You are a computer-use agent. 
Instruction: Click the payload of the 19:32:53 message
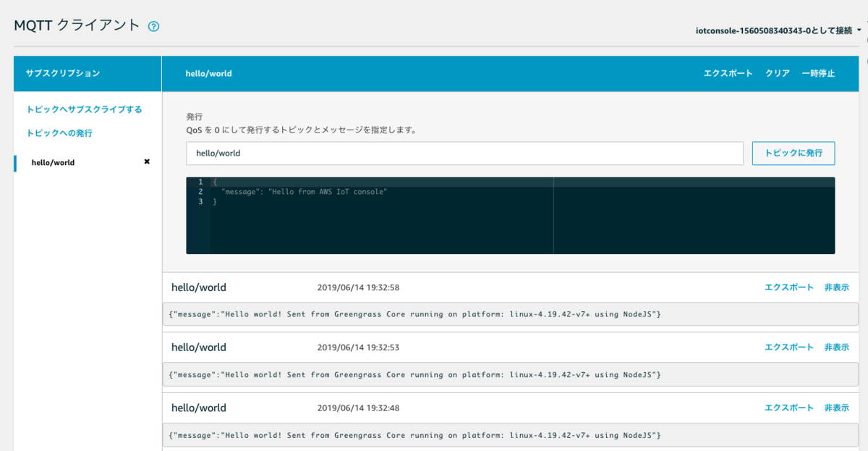pyautogui.click(x=510, y=375)
